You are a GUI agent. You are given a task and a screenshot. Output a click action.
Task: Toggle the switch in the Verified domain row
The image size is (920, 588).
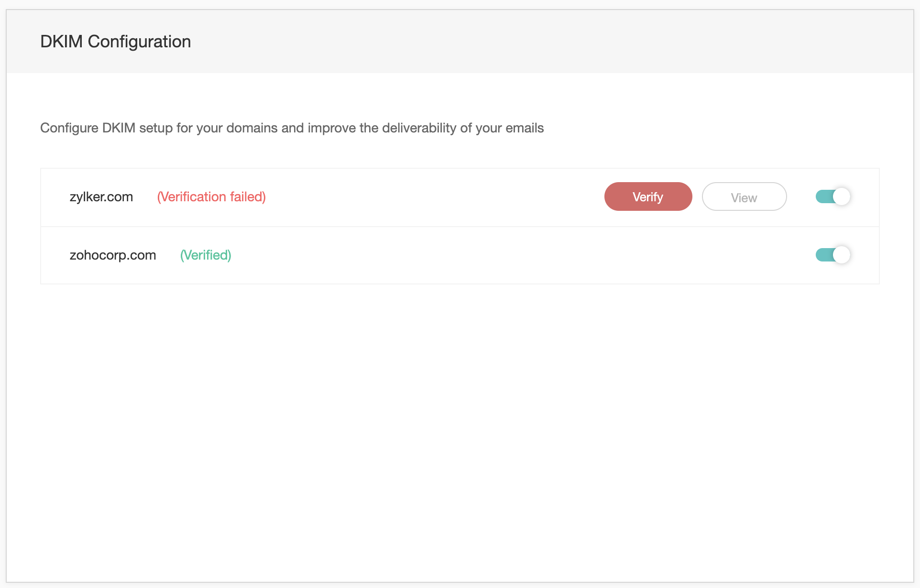[x=833, y=255]
